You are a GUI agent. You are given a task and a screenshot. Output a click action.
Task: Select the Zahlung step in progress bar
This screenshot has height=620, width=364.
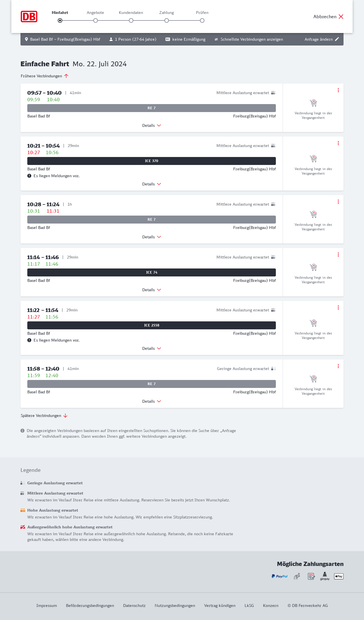click(x=167, y=20)
